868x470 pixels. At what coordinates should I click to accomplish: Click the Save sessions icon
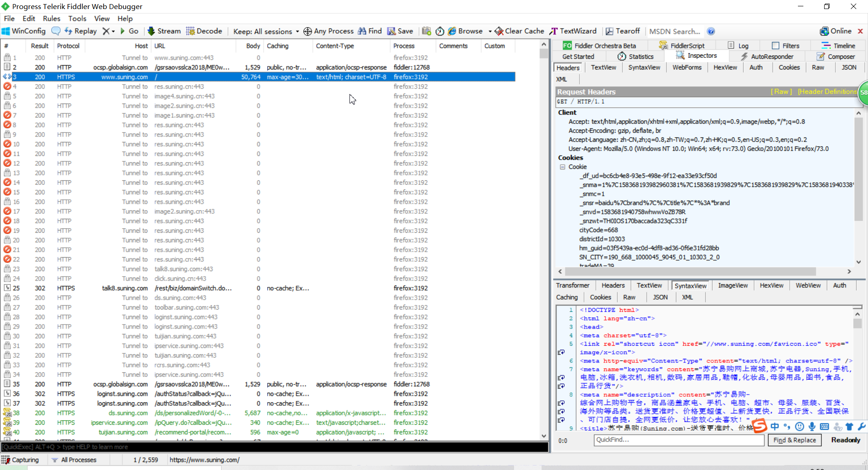(392, 31)
